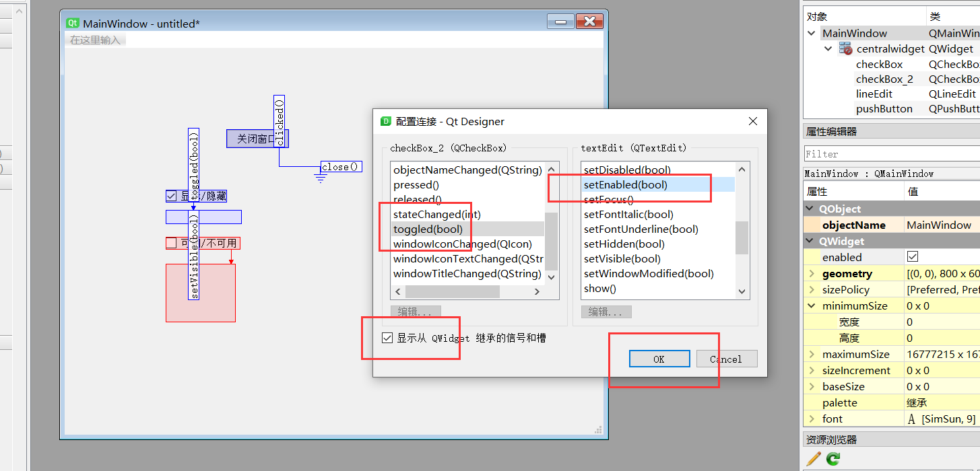Open the resource editor pencil icon

[x=814, y=459]
